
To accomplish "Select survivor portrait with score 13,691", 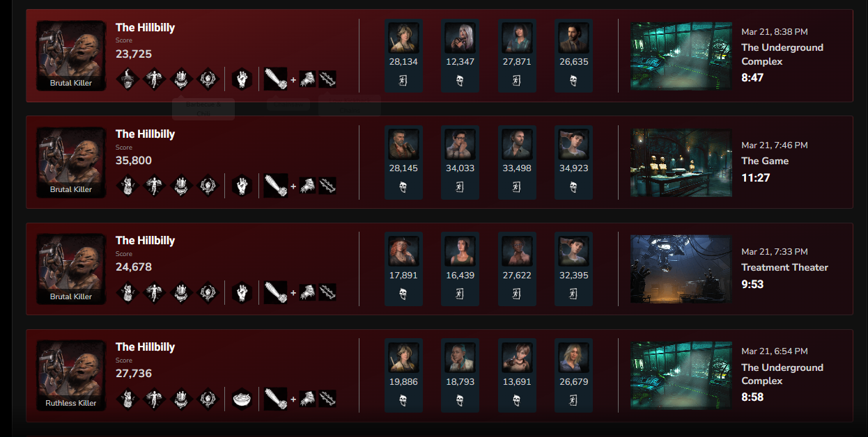I will 517,358.
